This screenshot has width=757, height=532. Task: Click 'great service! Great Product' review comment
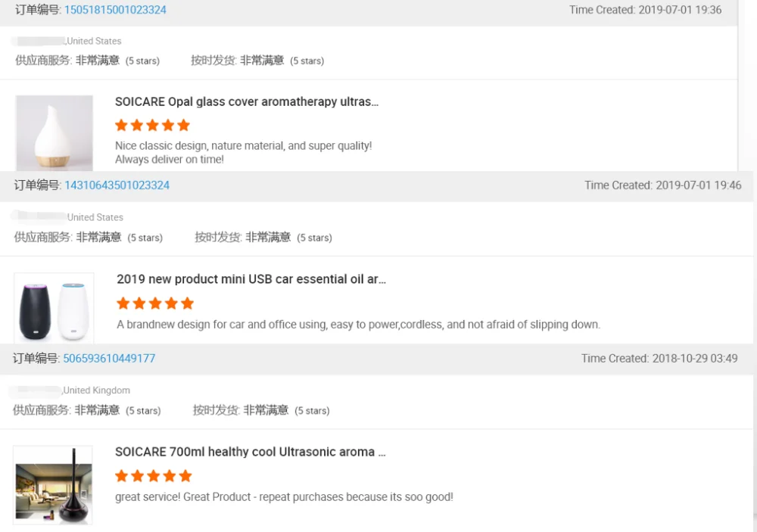284,497
